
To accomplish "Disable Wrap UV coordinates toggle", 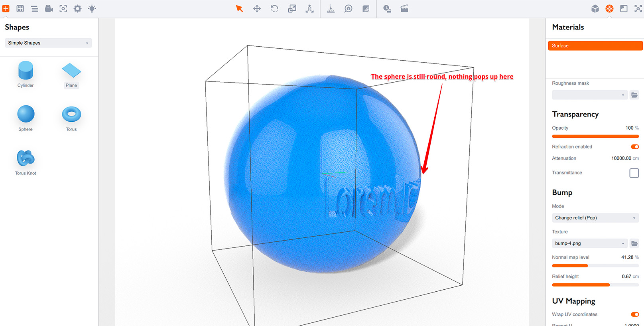I will 634,314.
